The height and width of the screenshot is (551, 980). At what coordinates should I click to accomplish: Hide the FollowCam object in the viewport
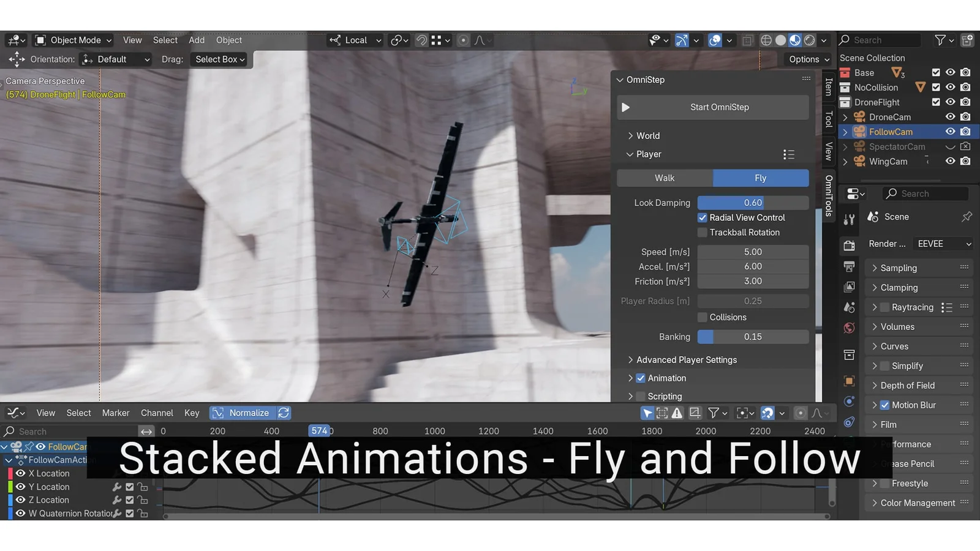pyautogui.click(x=951, y=132)
